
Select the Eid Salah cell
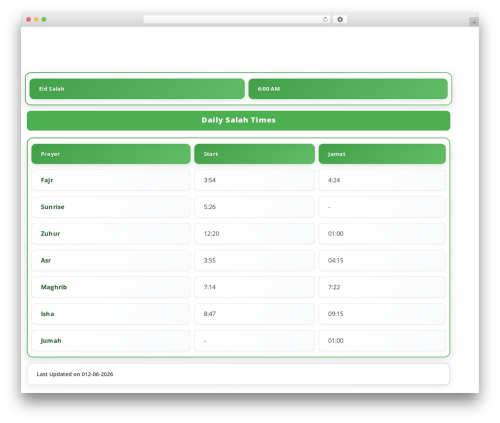137,89
